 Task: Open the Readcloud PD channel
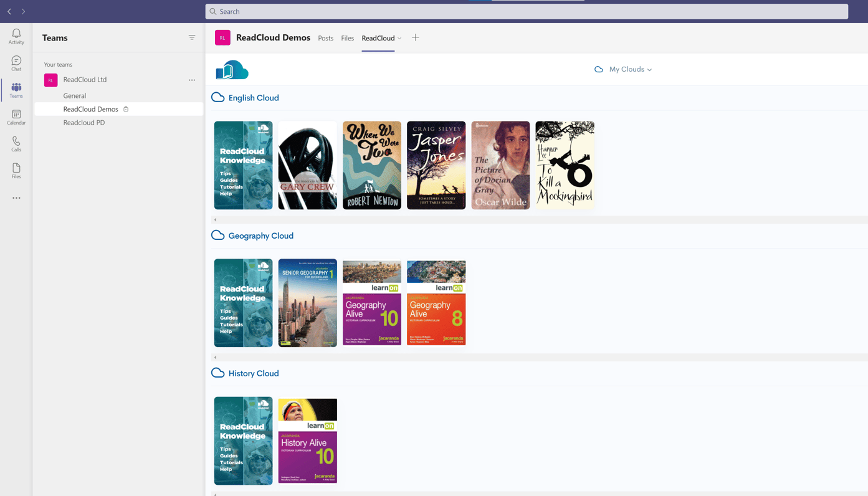coord(83,122)
